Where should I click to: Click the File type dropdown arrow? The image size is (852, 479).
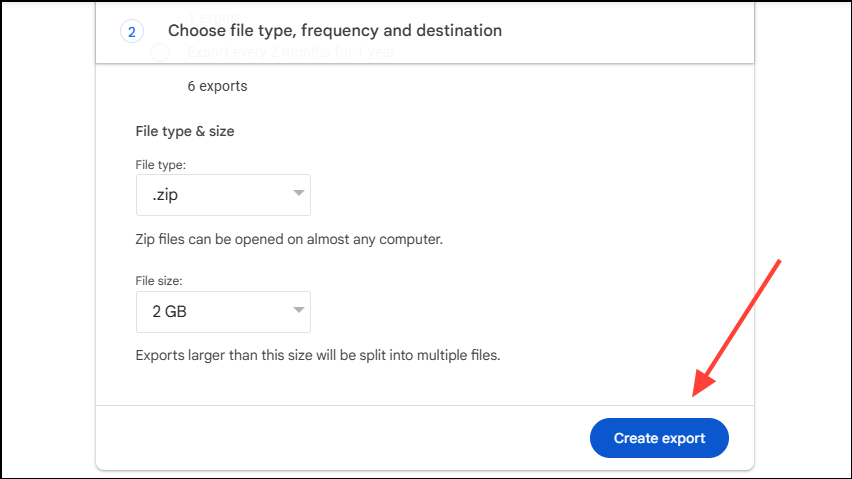tap(298, 194)
